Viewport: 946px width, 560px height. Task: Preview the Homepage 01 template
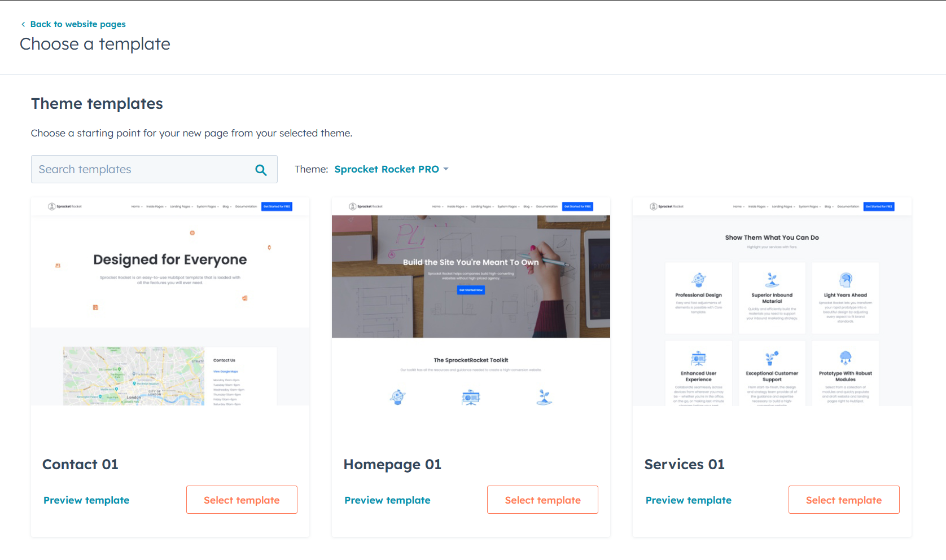point(387,500)
